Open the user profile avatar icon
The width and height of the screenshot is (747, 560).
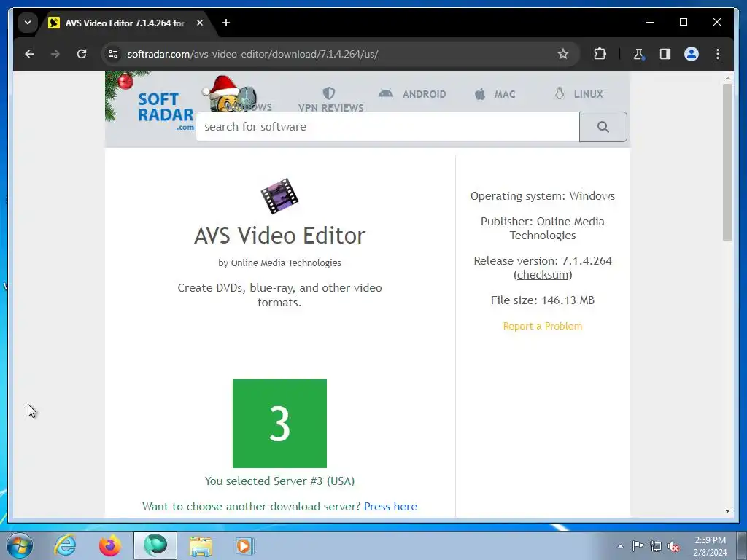coord(692,54)
